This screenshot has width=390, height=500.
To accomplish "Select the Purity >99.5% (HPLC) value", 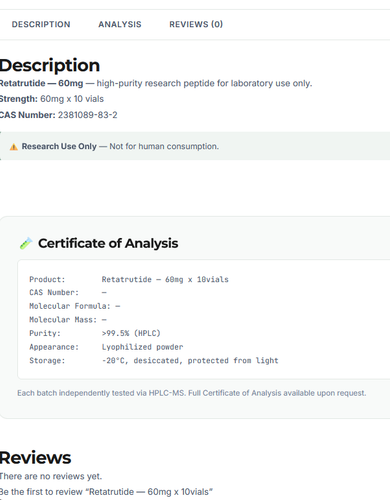I will click(131, 333).
